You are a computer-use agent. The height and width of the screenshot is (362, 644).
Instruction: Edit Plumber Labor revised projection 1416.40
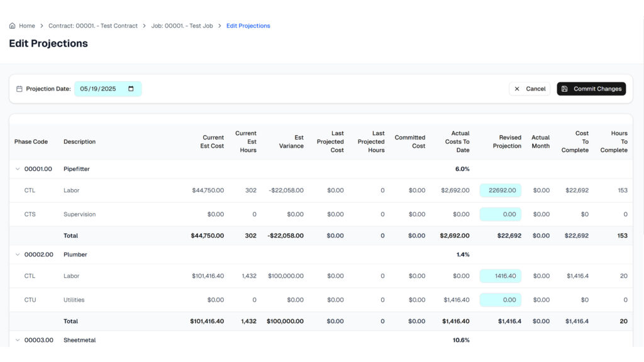tap(501, 276)
